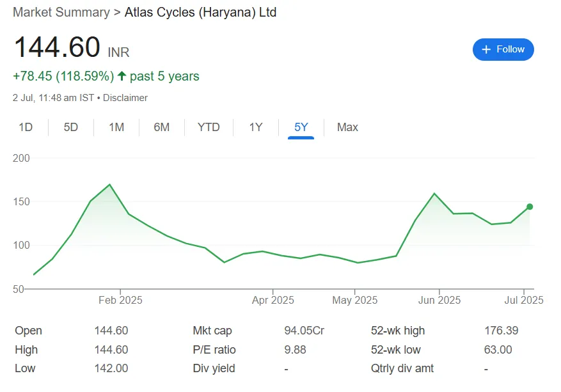
Task: Click the Qtrly div amt label
Action: 402,368
